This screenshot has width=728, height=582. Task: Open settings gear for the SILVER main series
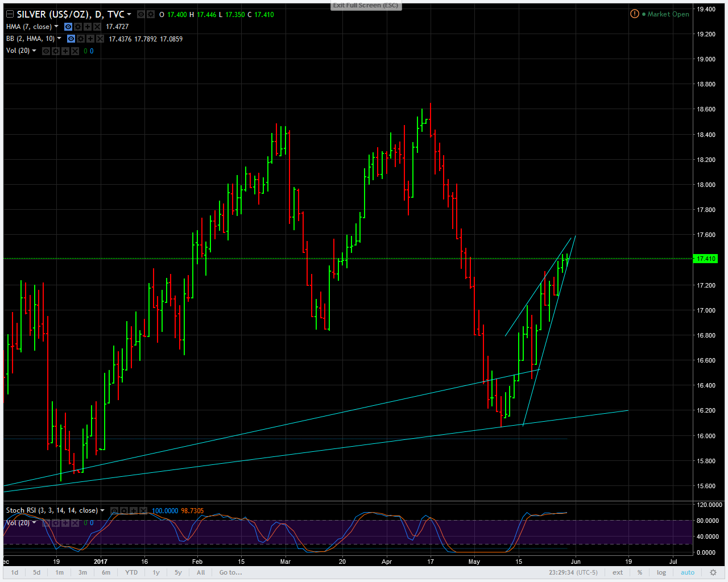[151, 14]
